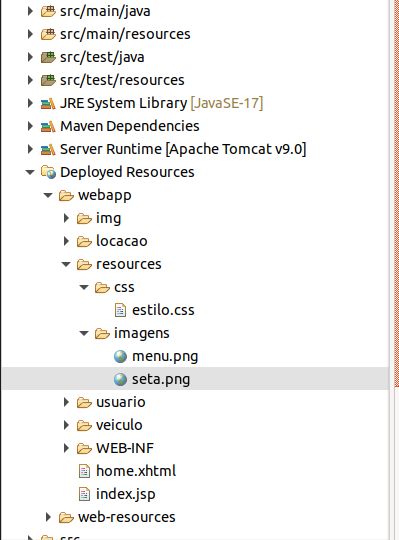Expand the usuario folder
This screenshot has height=540, width=399.
[x=66, y=402]
